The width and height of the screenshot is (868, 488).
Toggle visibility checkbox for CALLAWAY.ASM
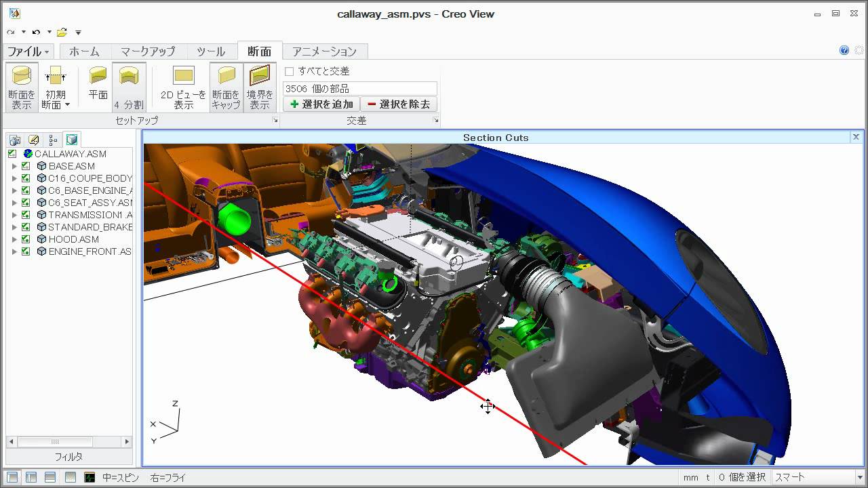tap(12, 154)
